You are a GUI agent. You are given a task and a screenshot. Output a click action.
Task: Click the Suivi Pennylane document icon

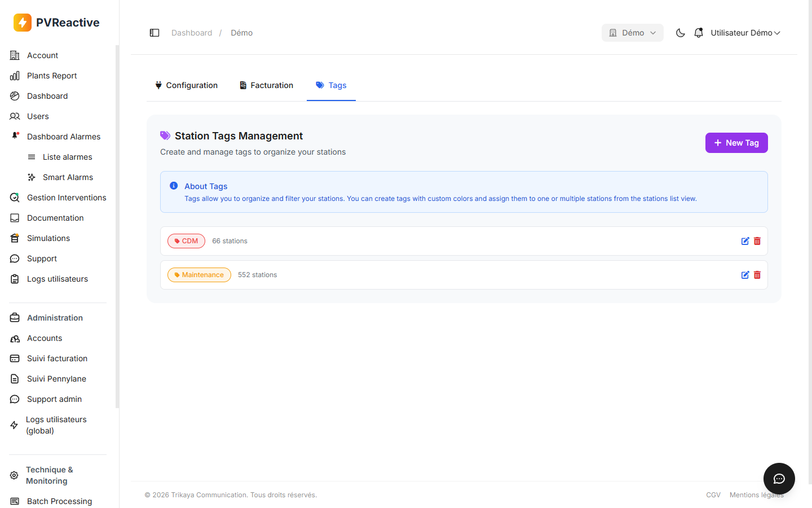coord(15,379)
